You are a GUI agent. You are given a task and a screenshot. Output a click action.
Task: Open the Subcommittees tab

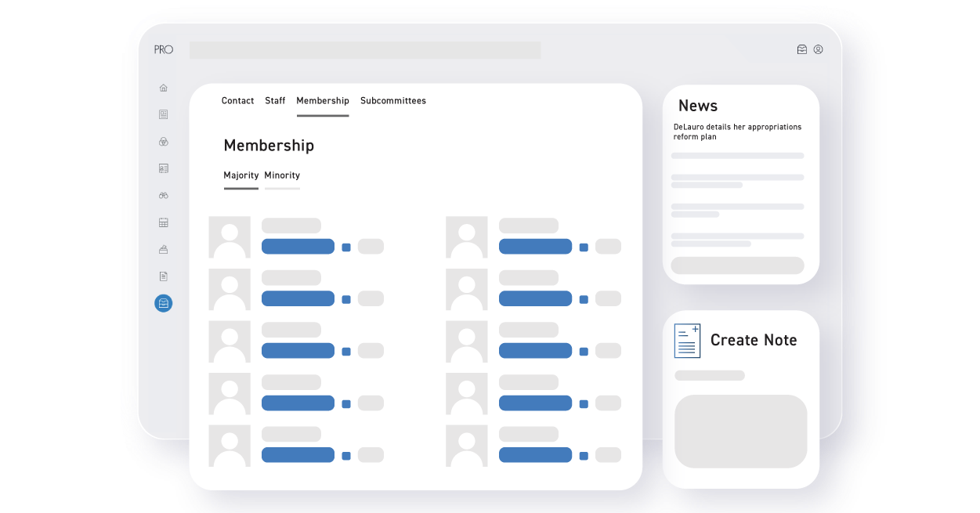[392, 101]
